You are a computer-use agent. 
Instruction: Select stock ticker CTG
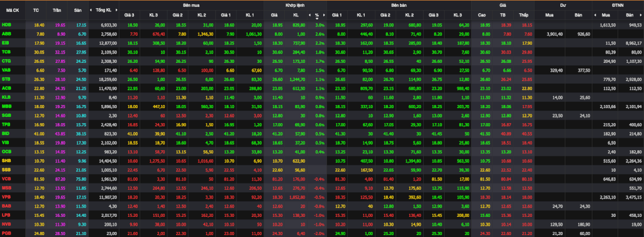coord(6,61)
